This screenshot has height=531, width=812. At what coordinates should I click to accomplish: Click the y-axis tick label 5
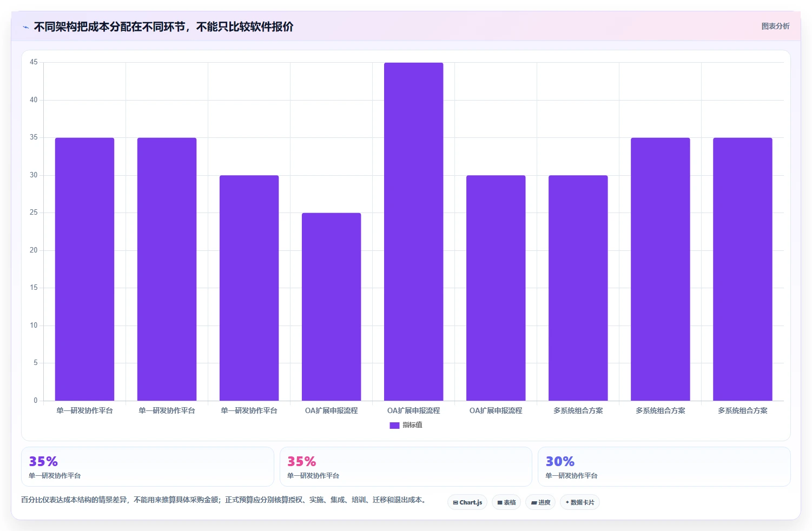click(x=36, y=363)
